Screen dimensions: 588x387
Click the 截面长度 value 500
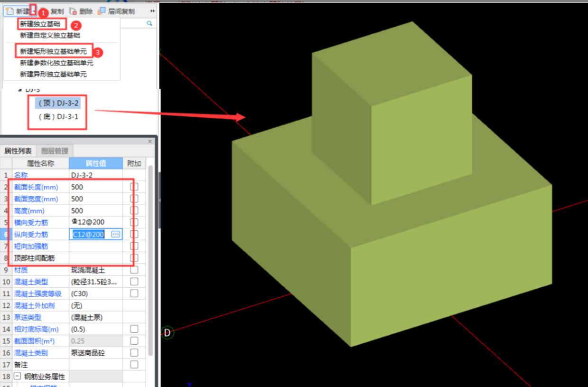[96, 187]
